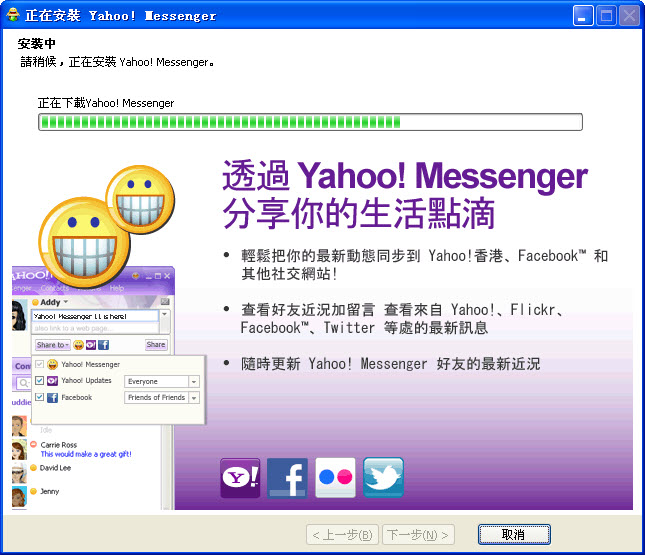Viewport: 645px width, 555px height.
Task: Open the Contacts menu in preview window
Action: [55, 288]
